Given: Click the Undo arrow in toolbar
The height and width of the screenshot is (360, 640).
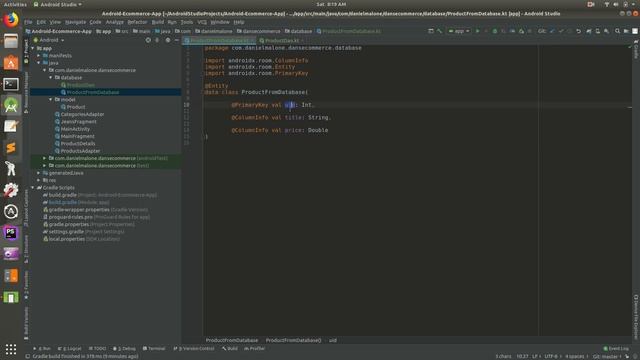Looking at the screenshot, I should click(x=578, y=31).
